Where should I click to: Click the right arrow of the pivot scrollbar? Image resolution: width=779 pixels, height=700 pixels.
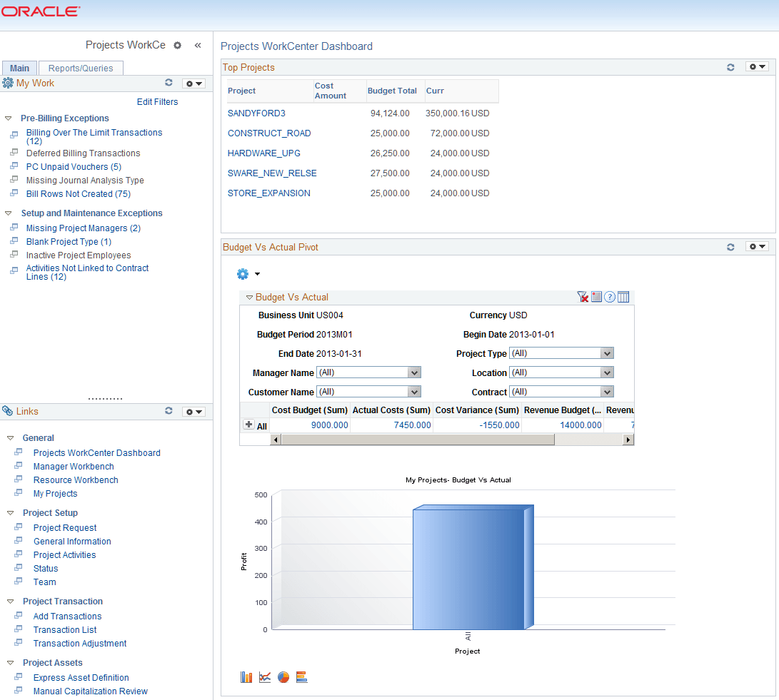(x=627, y=440)
